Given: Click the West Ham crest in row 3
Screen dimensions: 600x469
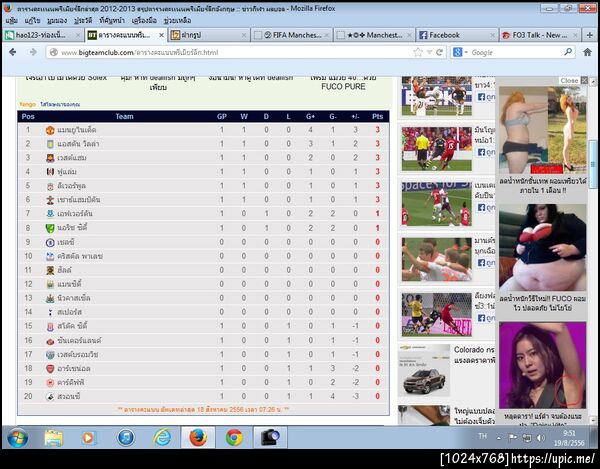Looking at the screenshot, I should point(50,158).
